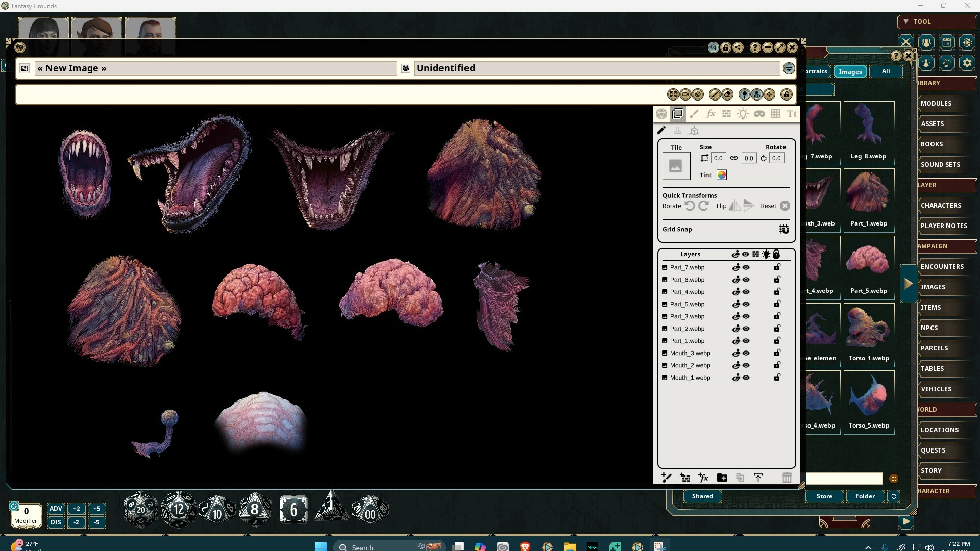Expand the side panel with the right-facing arrow
The width and height of the screenshot is (980, 551).
908,283
